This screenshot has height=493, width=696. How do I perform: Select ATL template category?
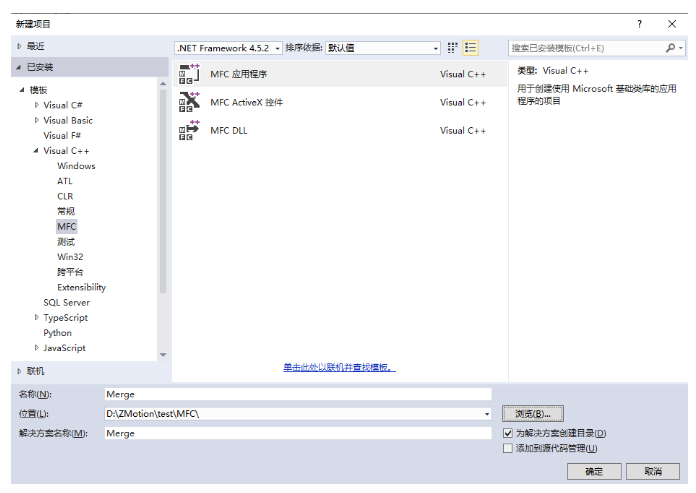pyautogui.click(x=65, y=181)
